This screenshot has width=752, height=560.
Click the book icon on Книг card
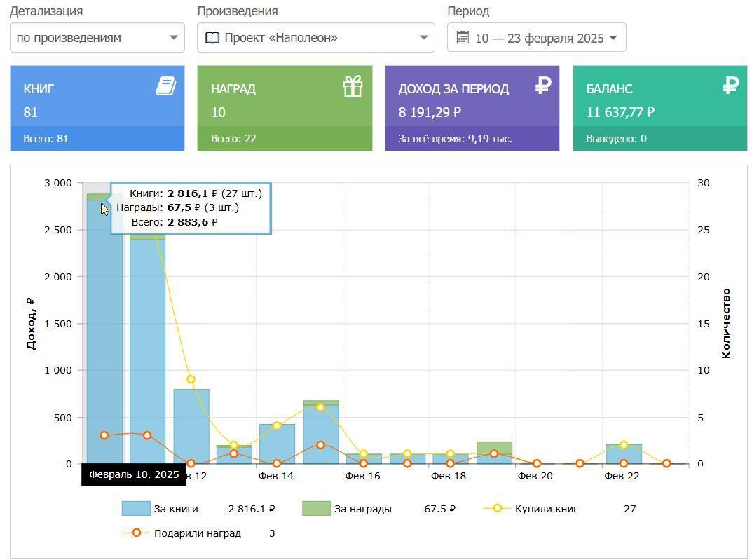165,87
